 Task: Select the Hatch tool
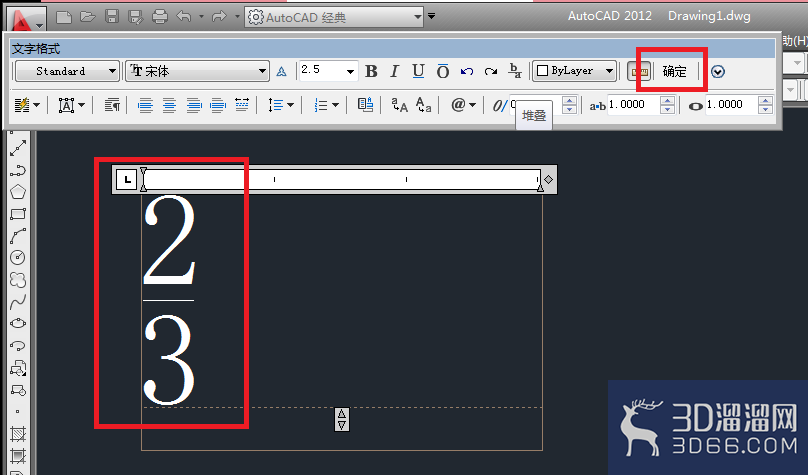click(x=18, y=434)
